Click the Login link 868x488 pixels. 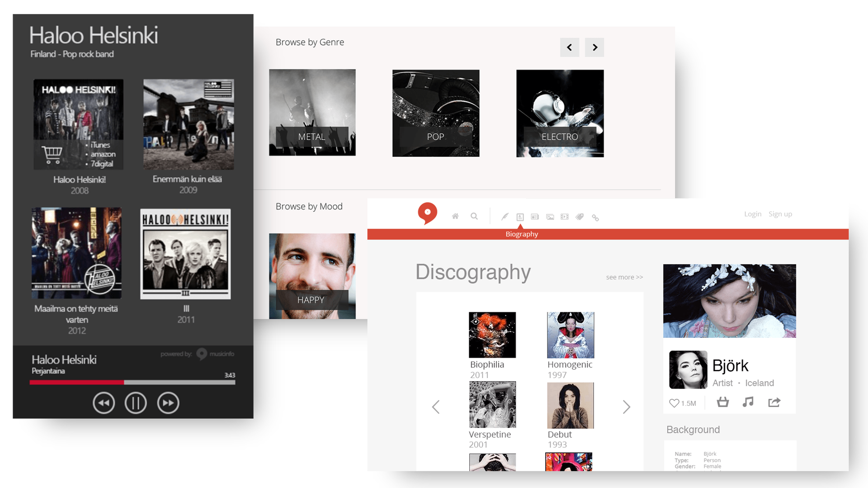[752, 213]
